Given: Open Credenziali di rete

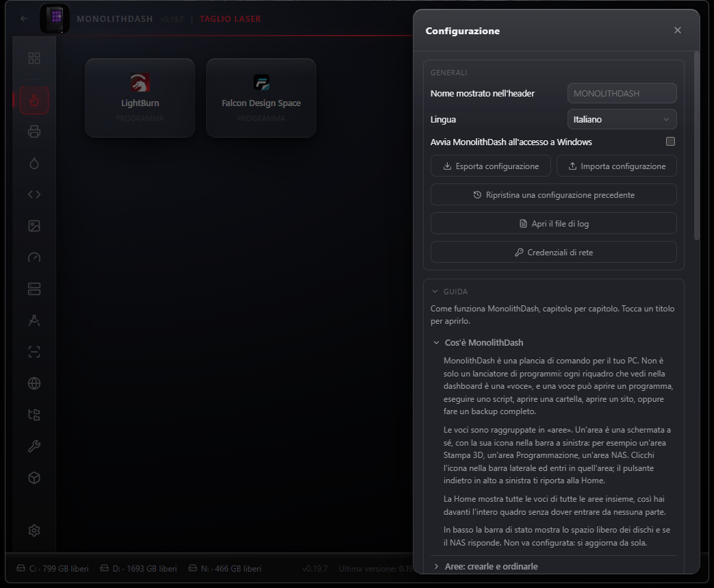Looking at the screenshot, I should click(553, 253).
